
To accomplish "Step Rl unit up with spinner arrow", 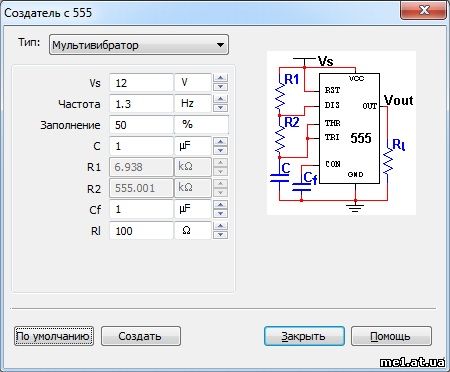I will (x=220, y=226).
